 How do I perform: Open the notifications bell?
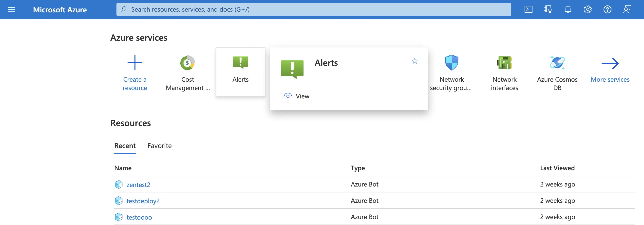click(x=568, y=10)
